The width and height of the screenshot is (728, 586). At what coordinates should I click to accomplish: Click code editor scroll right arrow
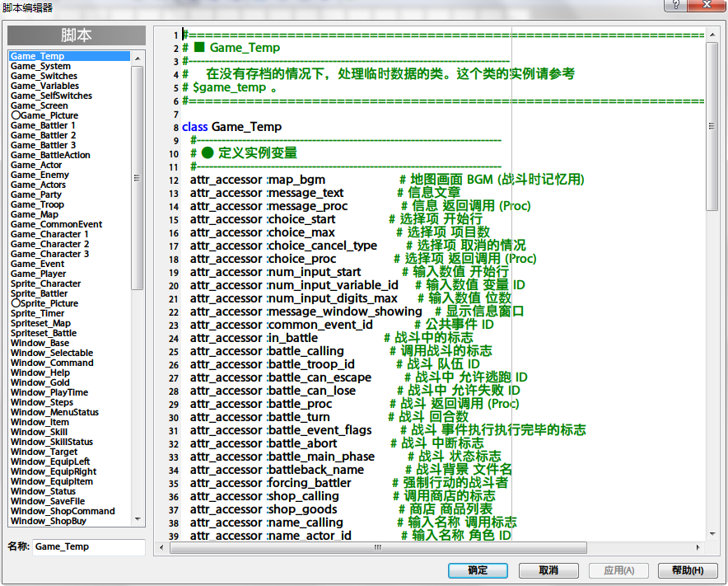[x=698, y=547]
